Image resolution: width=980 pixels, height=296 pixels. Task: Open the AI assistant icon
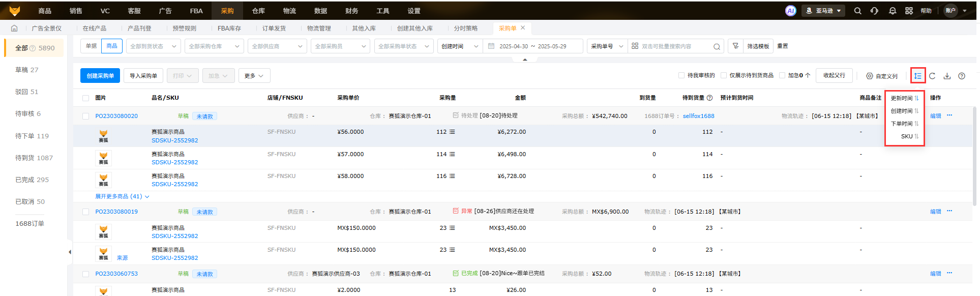790,11
